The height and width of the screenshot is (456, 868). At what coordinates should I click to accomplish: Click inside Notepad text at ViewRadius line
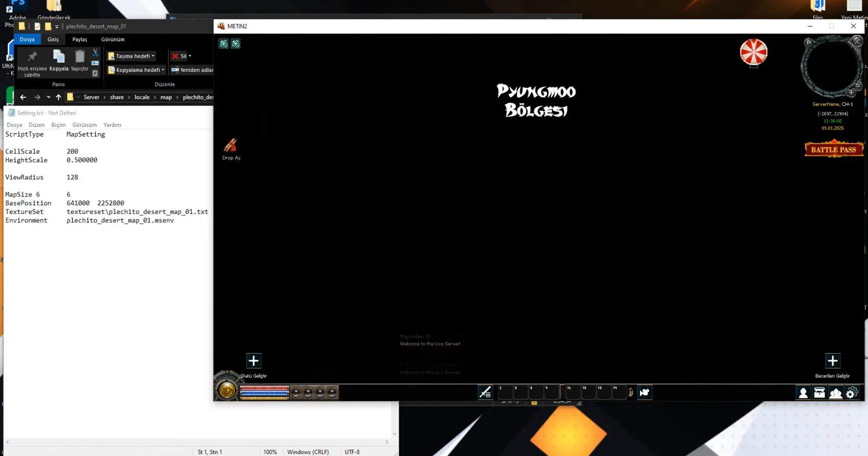[42, 177]
